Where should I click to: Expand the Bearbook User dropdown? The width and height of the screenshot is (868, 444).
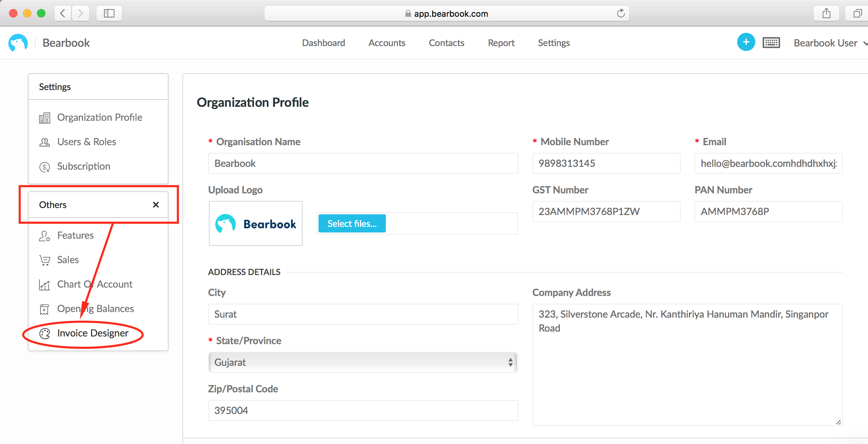pyautogui.click(x=830, y=43)
